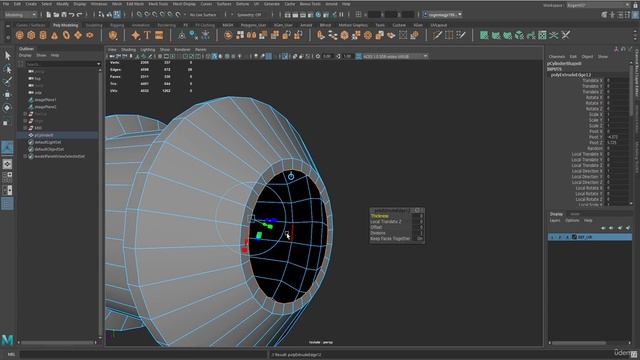This screenshot has height=360, width=640.
Task: Click the Display tab in Layer Editor
Action: pyautogui.click(x=556, y=214)
